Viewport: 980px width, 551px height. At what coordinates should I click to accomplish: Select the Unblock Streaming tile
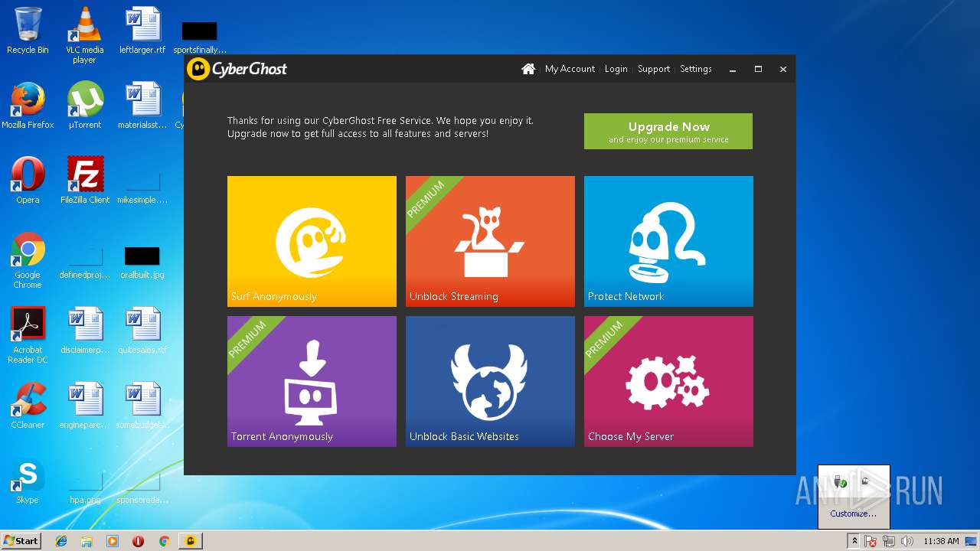[x=490, y=241]
